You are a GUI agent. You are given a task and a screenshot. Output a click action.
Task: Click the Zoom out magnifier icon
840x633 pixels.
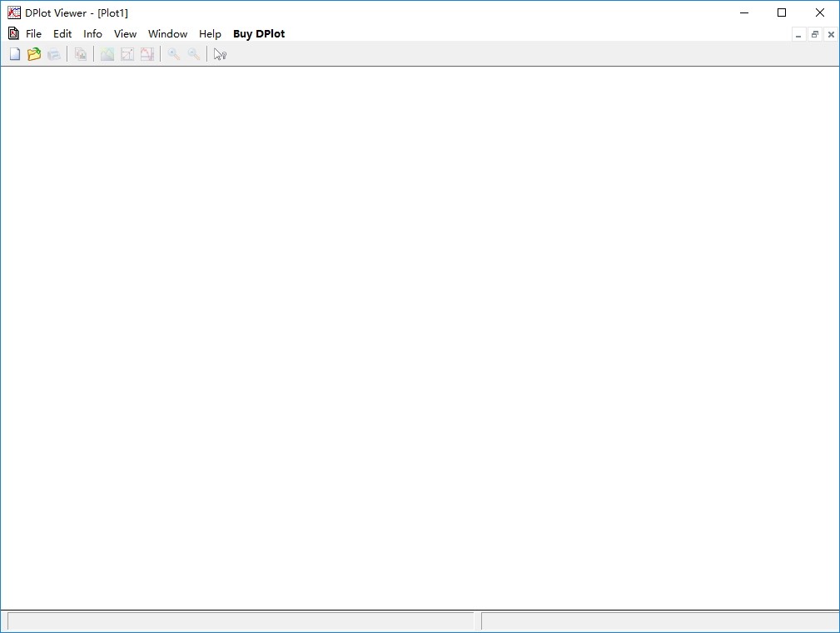194,54
